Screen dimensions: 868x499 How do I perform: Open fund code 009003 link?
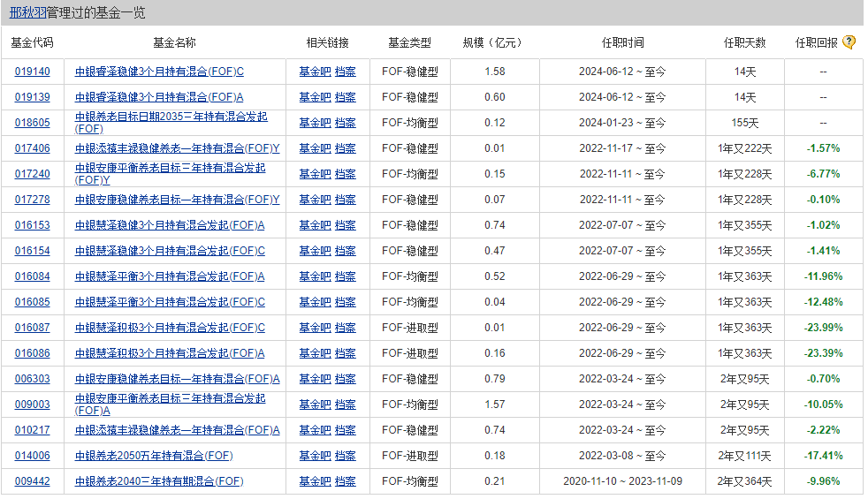click(x=32, y=404)
